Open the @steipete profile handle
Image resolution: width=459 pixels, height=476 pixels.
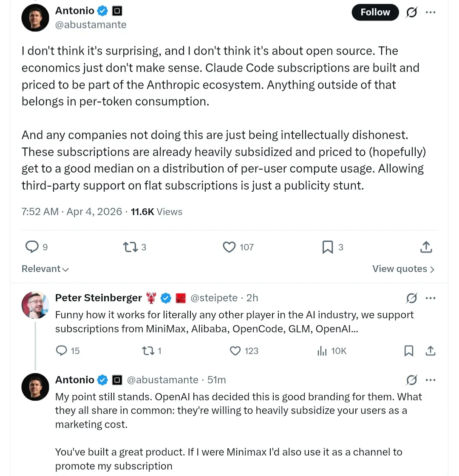click(214, 298)
